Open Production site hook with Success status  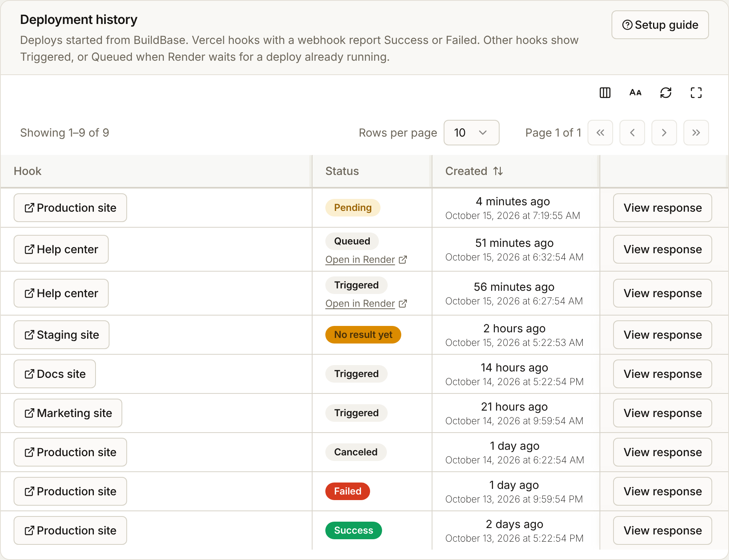tap(70, 530)
